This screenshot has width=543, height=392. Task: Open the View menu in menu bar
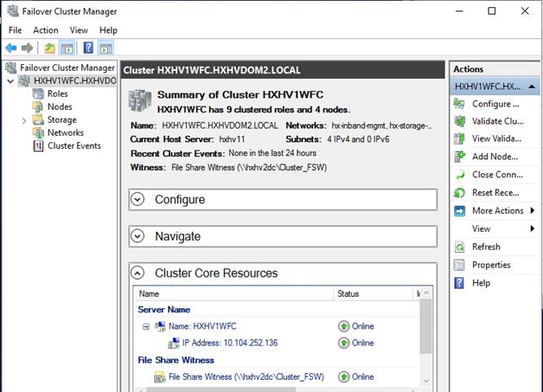[79, 30]
